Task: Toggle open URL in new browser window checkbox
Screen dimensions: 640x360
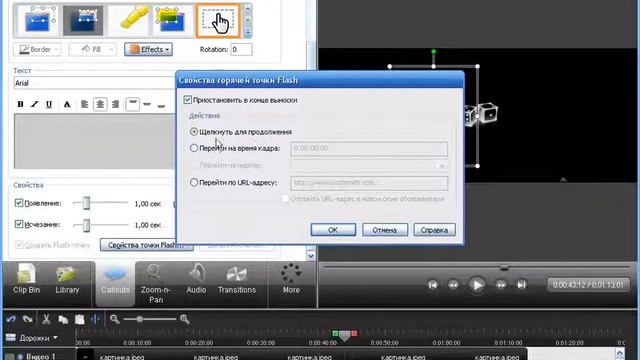Action: (285, 199)
